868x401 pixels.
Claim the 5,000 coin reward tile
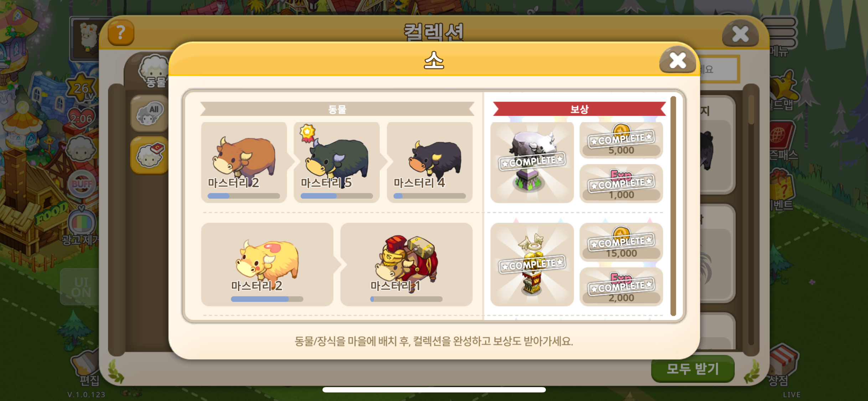point(621,140)
